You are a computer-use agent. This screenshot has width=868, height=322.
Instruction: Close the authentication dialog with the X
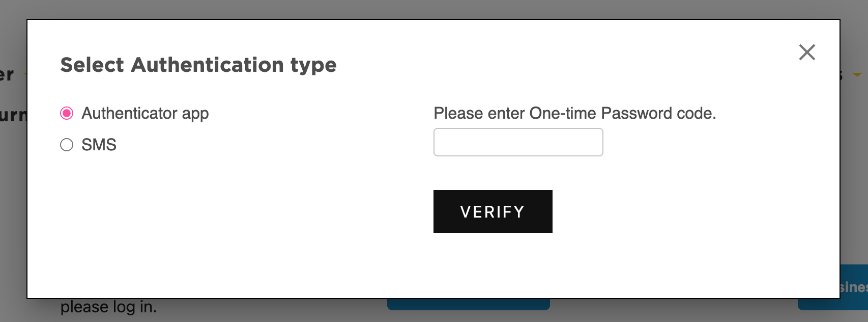[807, 52]
